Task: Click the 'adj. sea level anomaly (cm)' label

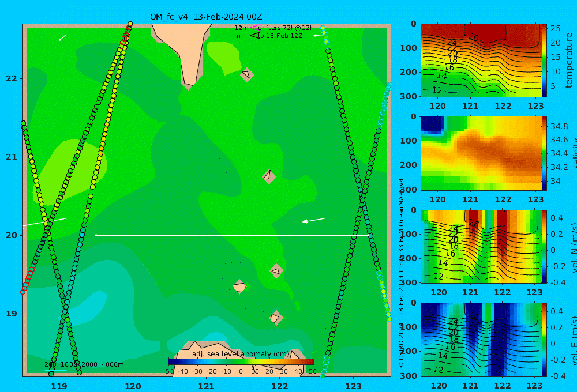Action: point(241,354)
